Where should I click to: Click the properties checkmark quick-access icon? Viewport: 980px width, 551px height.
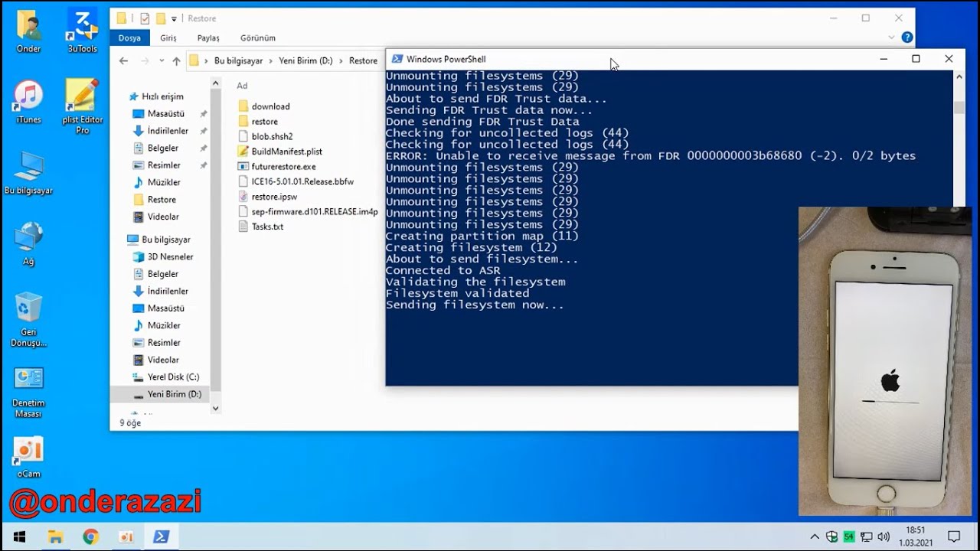coord(145,18)
